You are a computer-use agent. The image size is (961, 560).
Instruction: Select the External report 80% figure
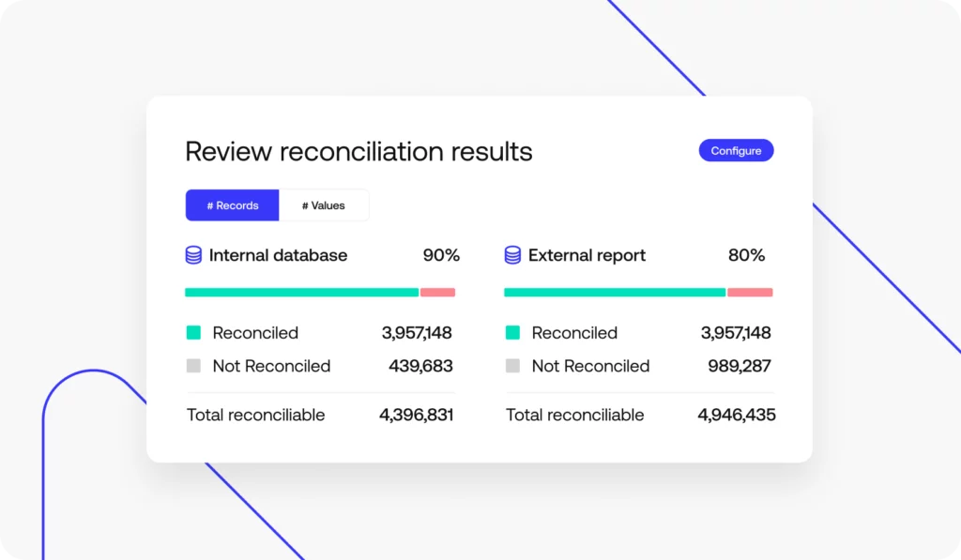[746, 255]
